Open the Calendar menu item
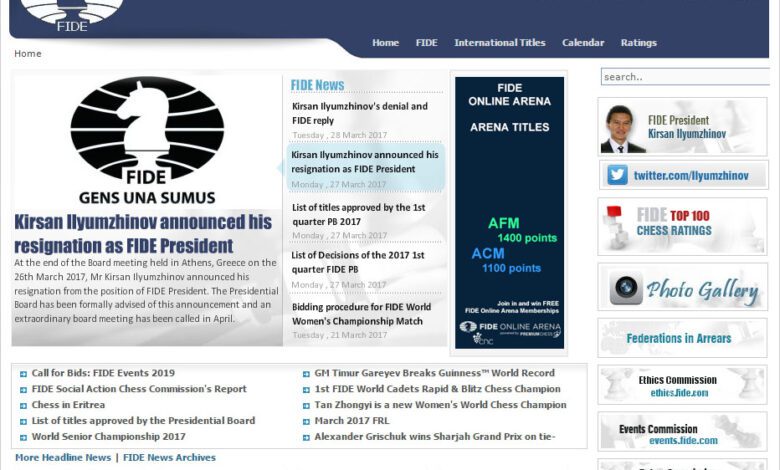 [583, 43]
